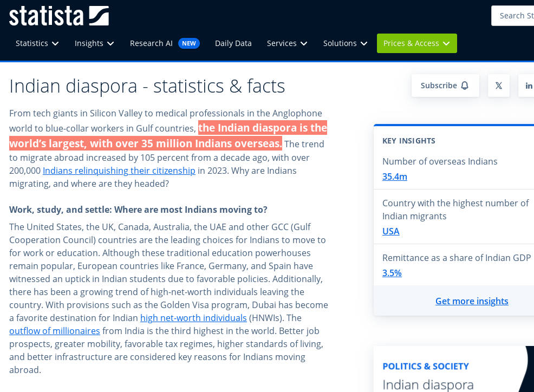Share the page on LinkedIn
The image size is (534, 392).
[527, 86]
